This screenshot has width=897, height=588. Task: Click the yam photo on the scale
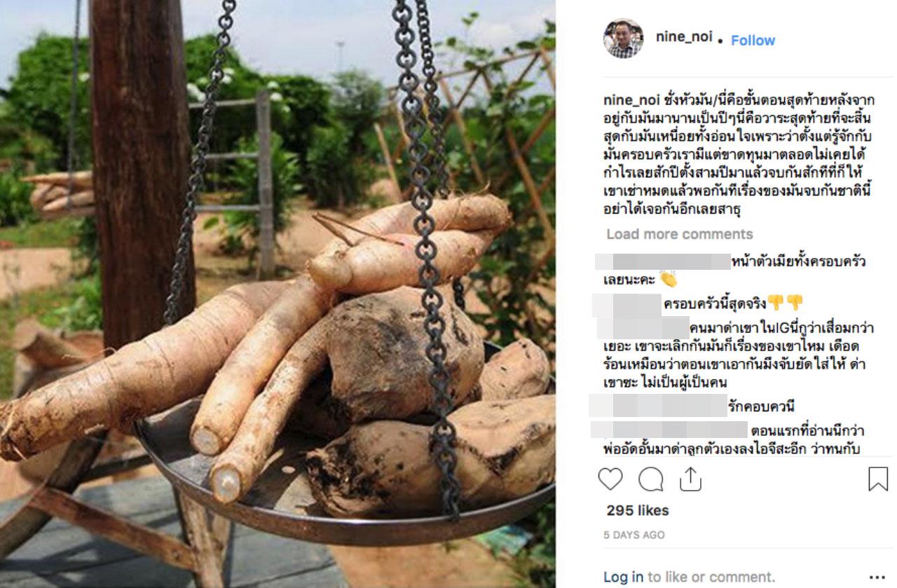tap(278, 294)
